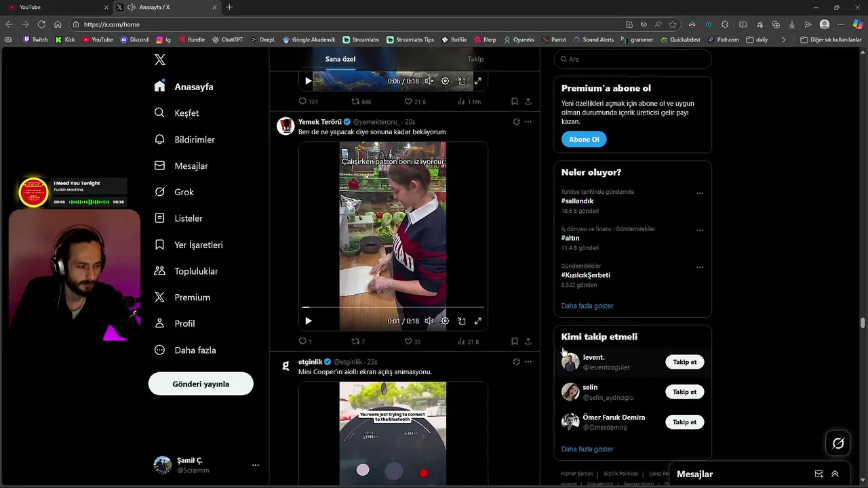Open Profil page
Viewport: 868px width, 488px height.
(174, 323)
